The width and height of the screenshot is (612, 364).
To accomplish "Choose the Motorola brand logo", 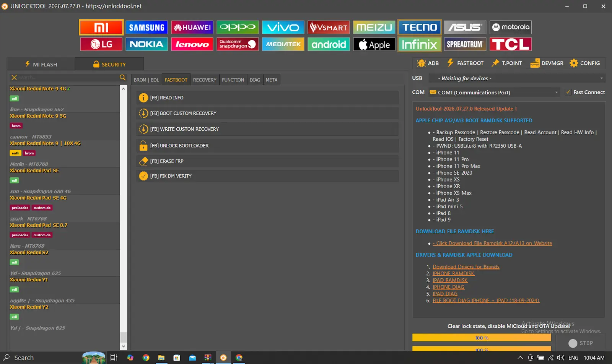I will 511,27.
